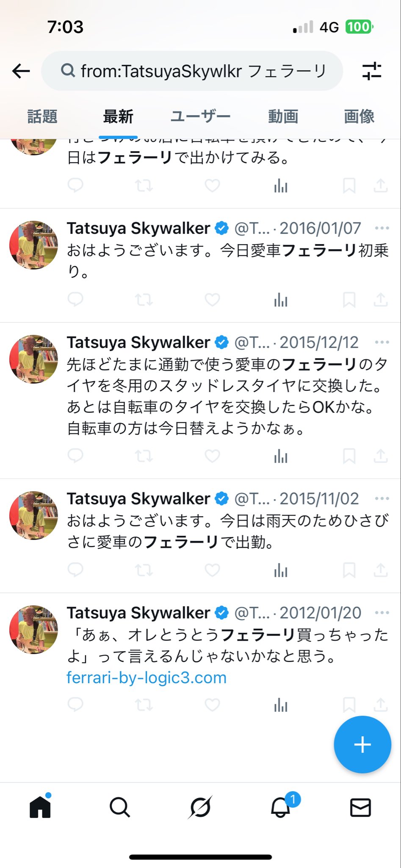Open the search filter settings icon
Image resolution: width=401 pixels, height=868 pixels.
click(x=372, y=71)
